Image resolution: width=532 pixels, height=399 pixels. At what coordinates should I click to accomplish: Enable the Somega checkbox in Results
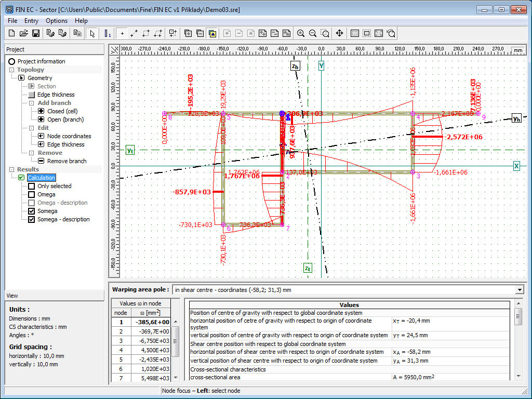(32, 211)
